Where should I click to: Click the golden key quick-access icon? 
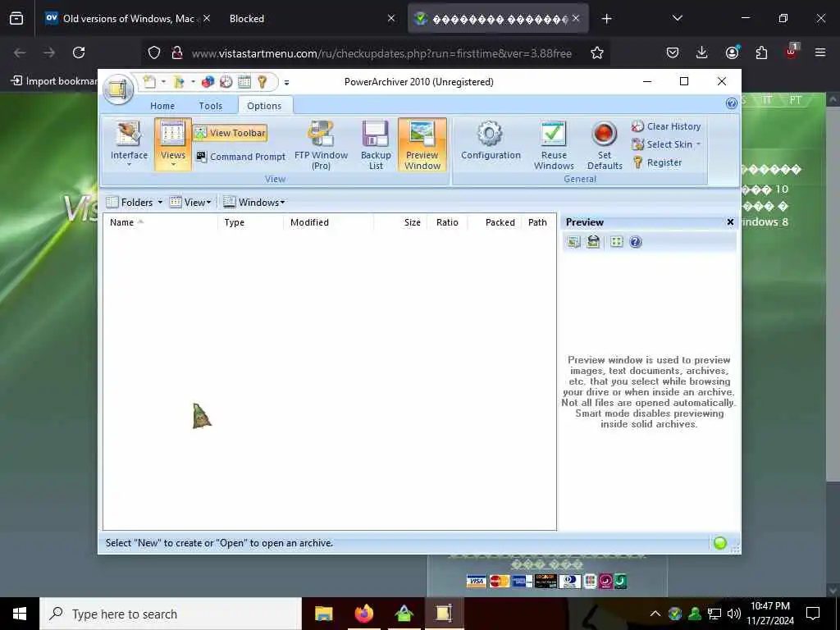pos(262,82)
